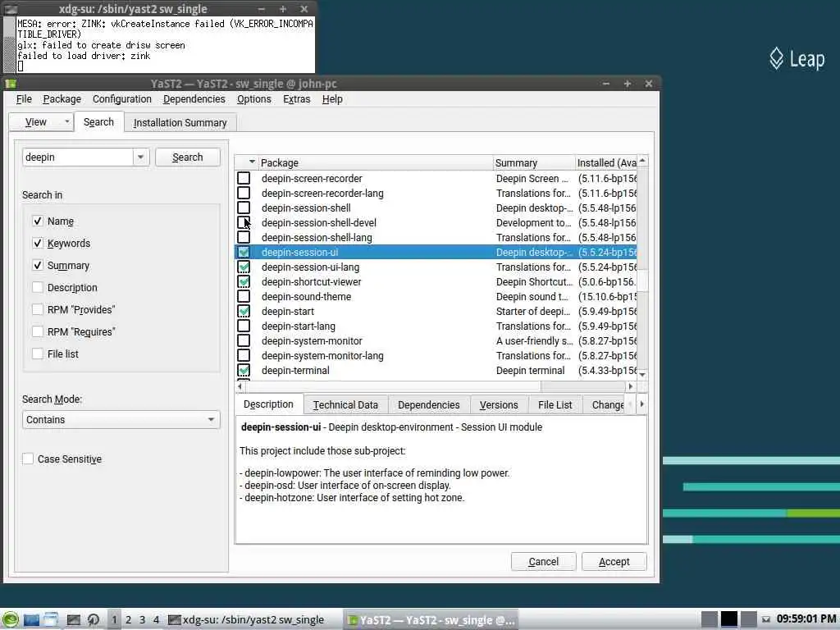Enable RPM "Requires" search option

click(38, 331)
